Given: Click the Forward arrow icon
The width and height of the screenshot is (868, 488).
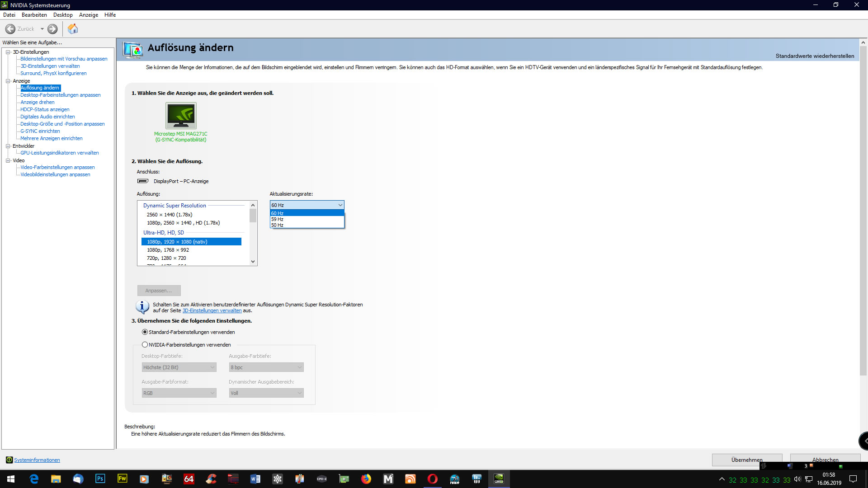Looking at the screenshot, I should (52, 29).
